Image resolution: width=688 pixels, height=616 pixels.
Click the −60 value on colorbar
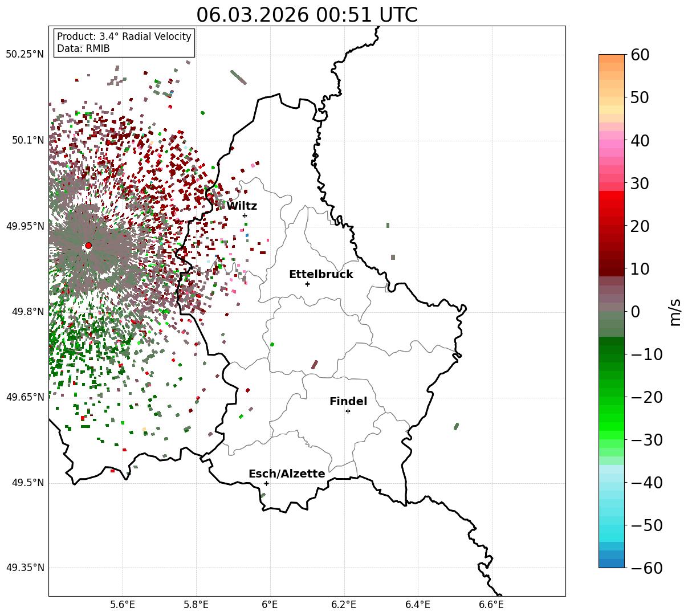pos(646,568)
